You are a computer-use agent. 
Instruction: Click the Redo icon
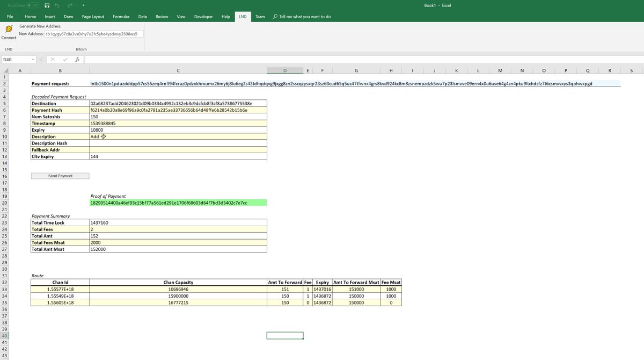pyautogui.click(x=70, y=5)
